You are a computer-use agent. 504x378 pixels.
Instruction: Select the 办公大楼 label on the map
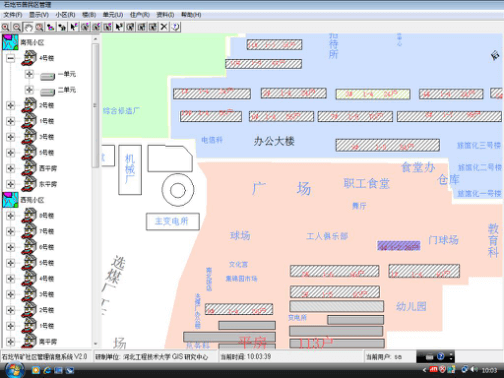click(x=274, y=141)
